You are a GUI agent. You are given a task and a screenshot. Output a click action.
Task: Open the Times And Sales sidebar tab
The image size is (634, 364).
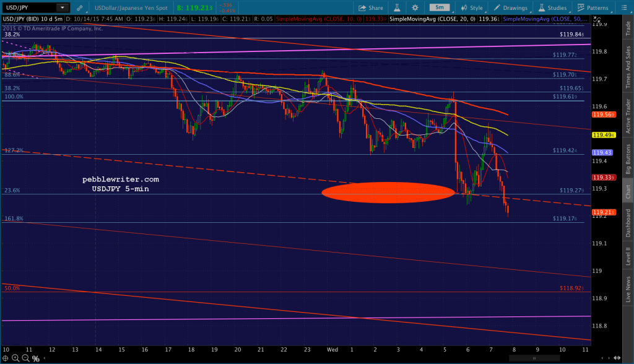pyautogui.click(x=628, y=67)
